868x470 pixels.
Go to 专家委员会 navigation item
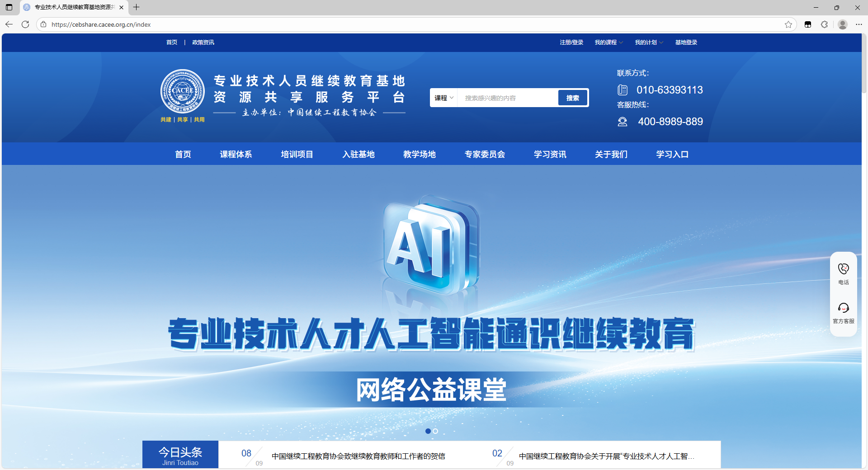tap(485, 155)
